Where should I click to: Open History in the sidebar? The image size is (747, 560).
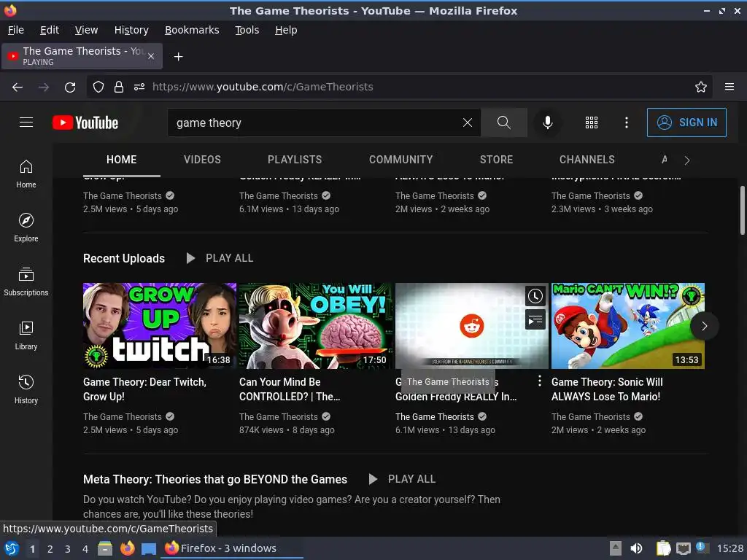26,389
